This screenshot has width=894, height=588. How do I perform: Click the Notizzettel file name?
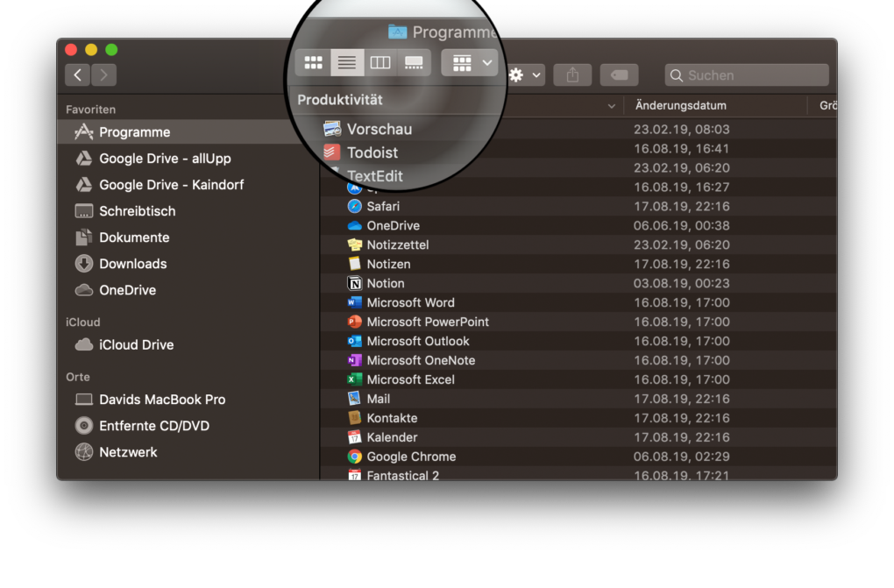click(397, 244)
